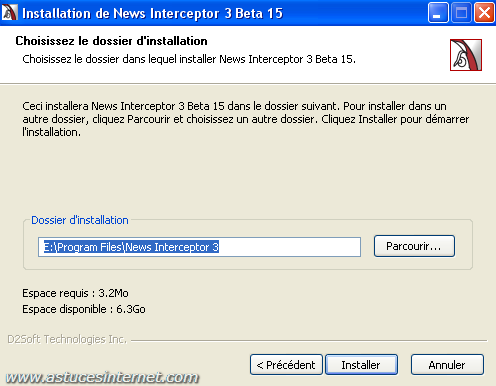
Task: Click the News Interceptor title bar icon
Action: (9, 13)
